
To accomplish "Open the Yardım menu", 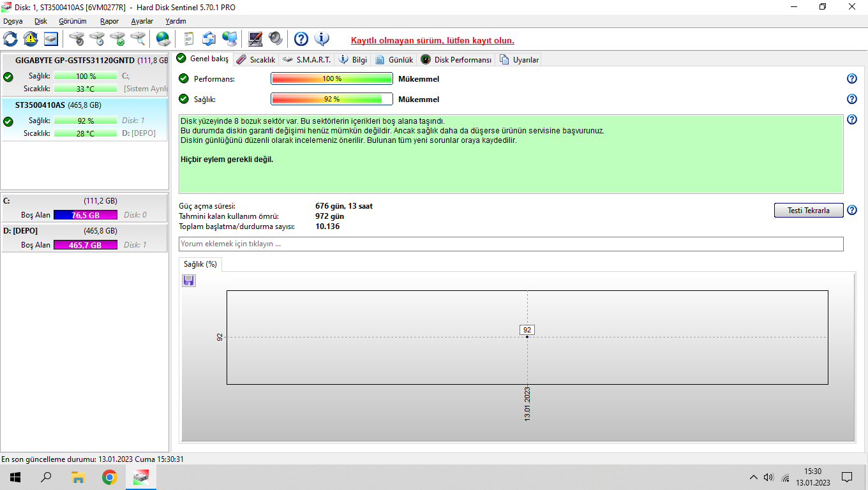I will click(x=176, y=21).
